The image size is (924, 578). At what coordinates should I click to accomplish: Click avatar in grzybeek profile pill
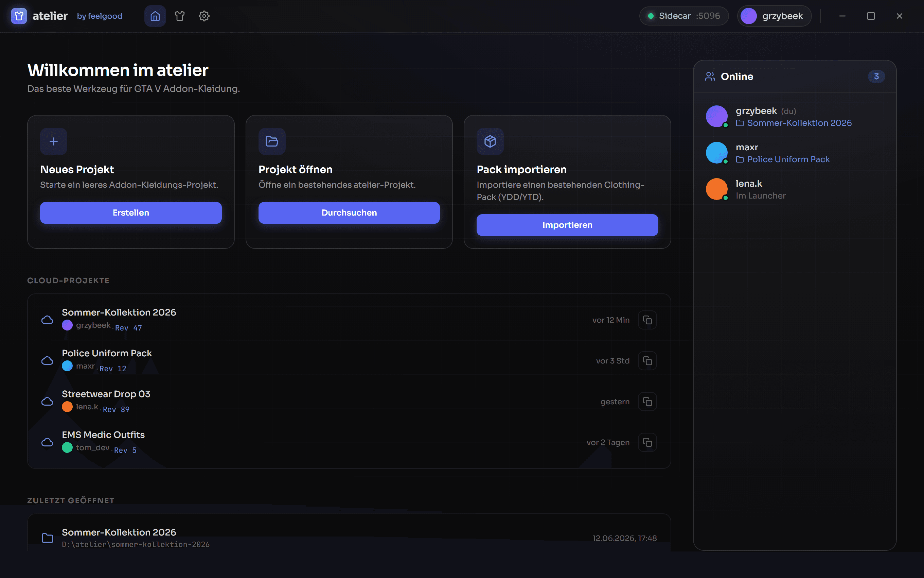[748, 16]
